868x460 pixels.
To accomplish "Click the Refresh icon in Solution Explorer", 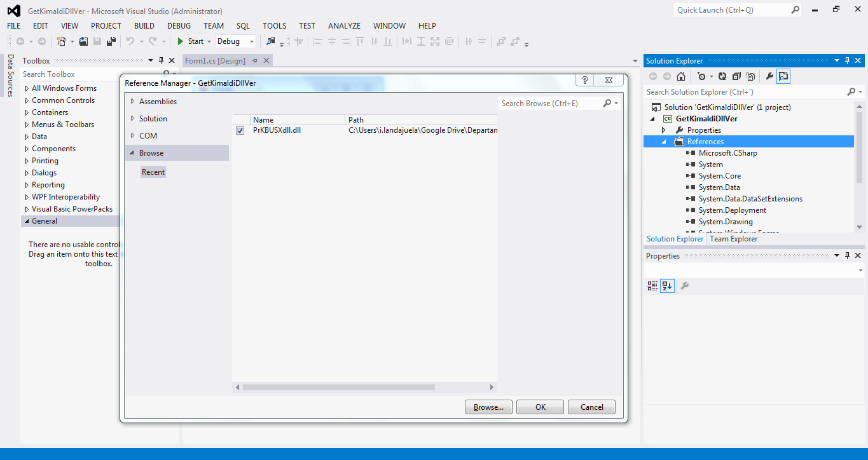I will [x=722, y=76].
